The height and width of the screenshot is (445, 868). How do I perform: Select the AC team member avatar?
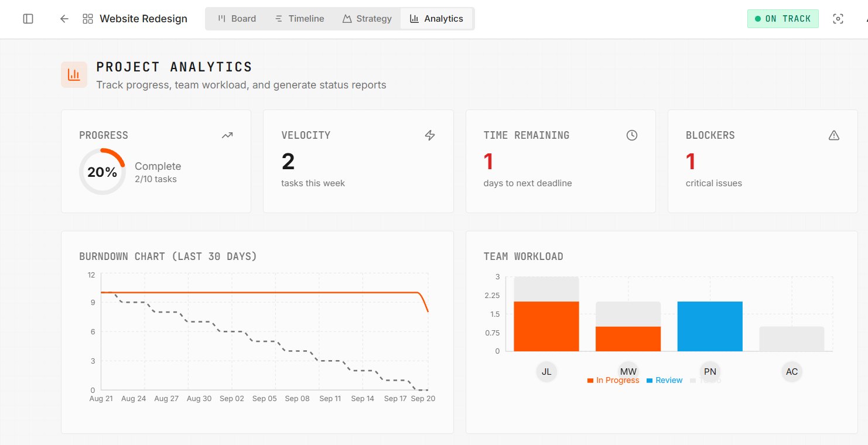tap(792, 372)
